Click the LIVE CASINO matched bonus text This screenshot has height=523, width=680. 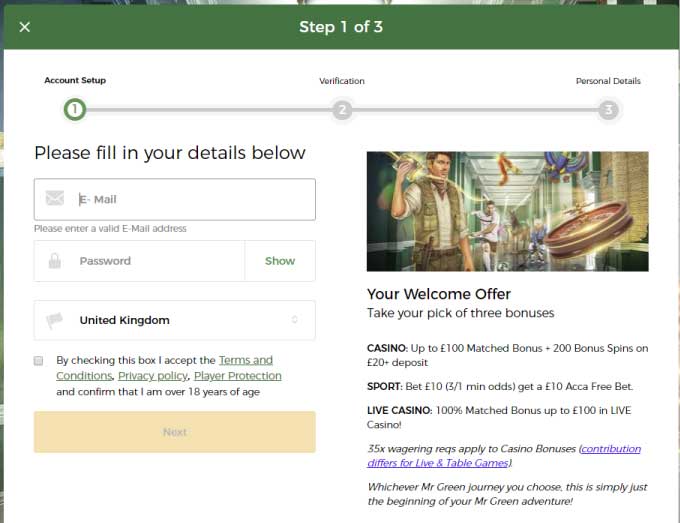(x=499, y=417)
